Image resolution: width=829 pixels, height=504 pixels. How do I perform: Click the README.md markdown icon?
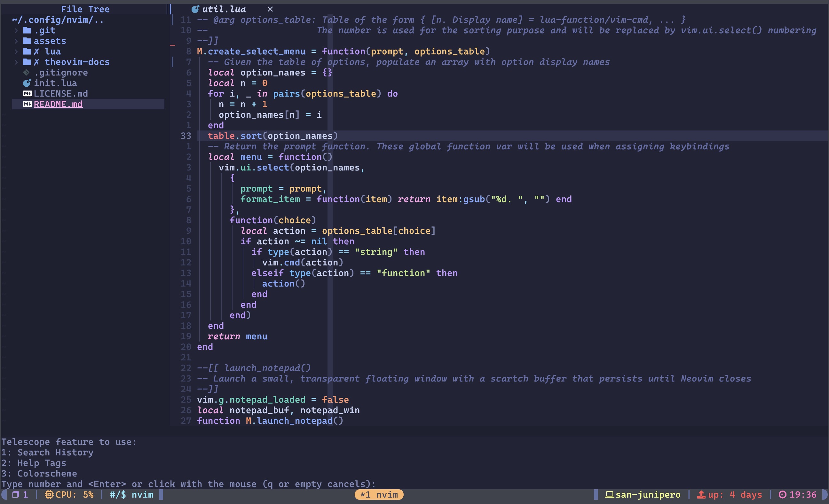pyautogui.click(x=27, y=104)
